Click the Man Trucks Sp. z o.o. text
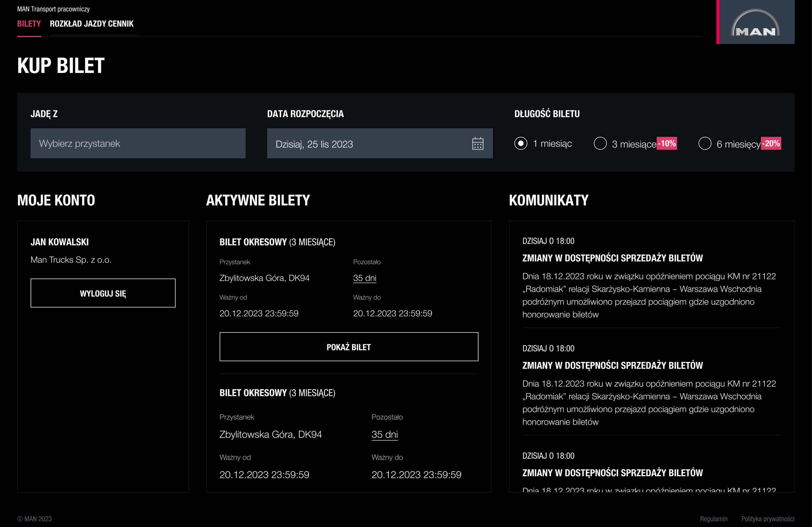The image size is (812, 527). 71,260
